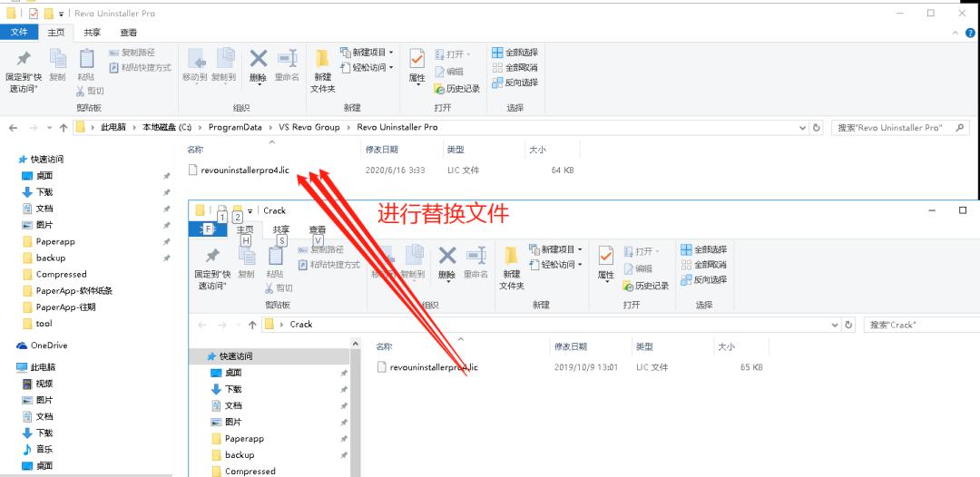Click Cut scissors in Crack window ribbon

pos(279,288)
